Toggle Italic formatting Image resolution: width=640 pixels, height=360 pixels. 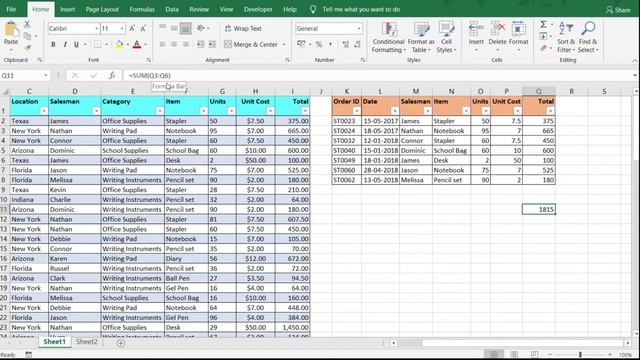coord(64,44)
